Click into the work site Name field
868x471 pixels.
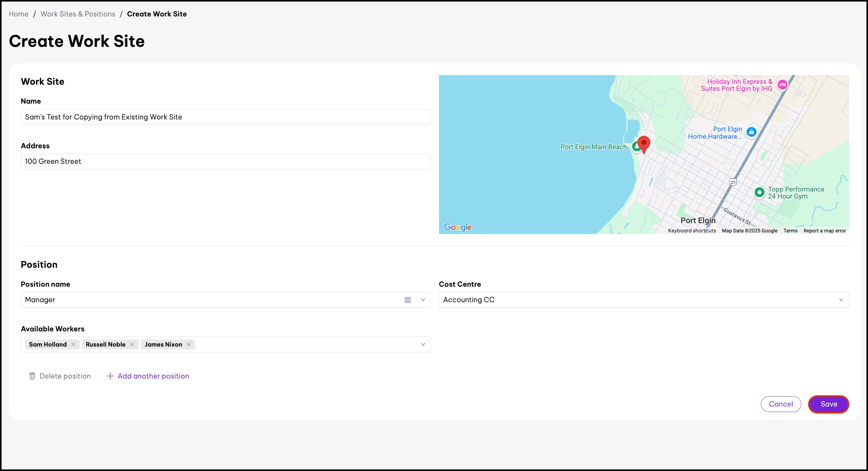(x=225, y=117)
